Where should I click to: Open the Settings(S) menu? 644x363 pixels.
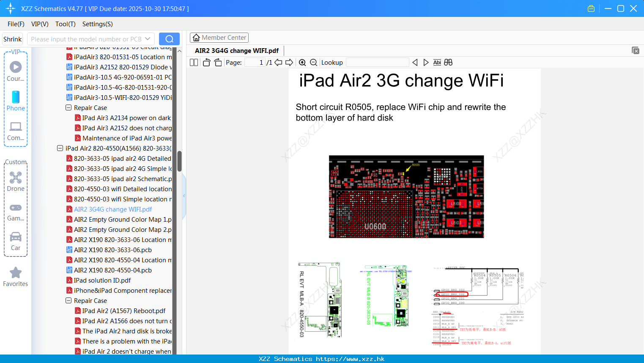click(98, 24)
